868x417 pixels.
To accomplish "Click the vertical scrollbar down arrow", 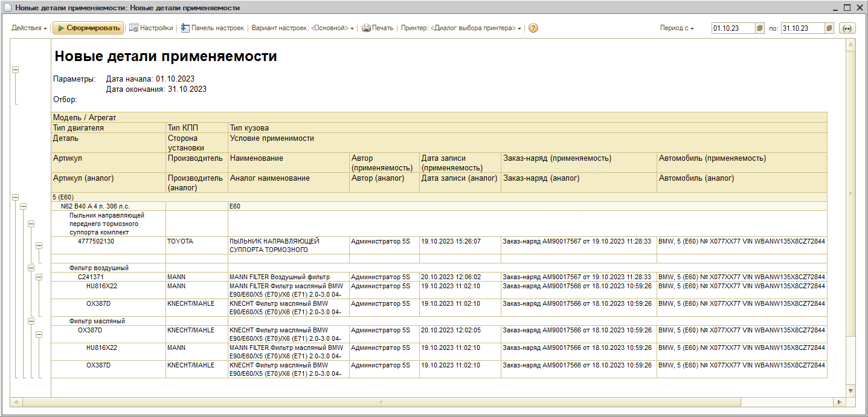I will [851, 391].
